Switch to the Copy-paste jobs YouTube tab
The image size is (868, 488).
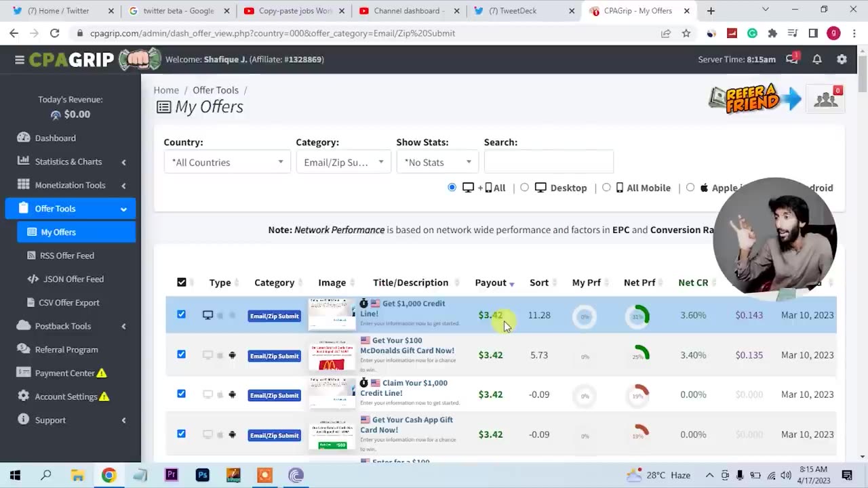click(295, 11)
